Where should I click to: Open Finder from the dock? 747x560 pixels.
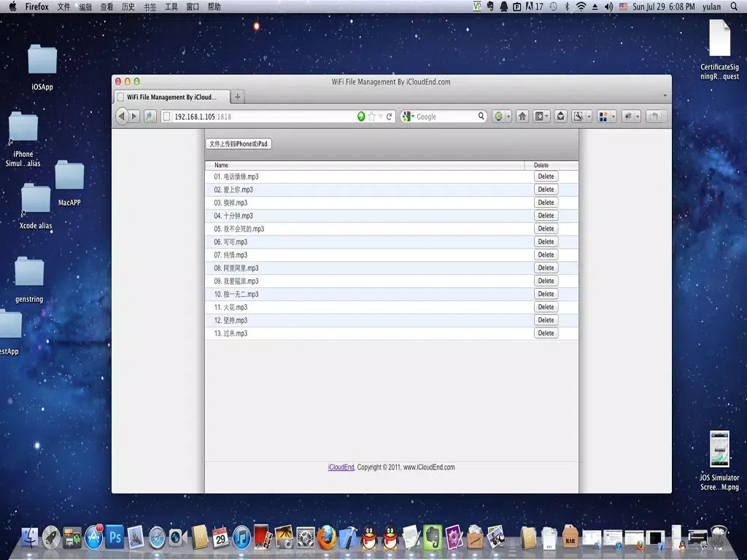tap(30, 537)
